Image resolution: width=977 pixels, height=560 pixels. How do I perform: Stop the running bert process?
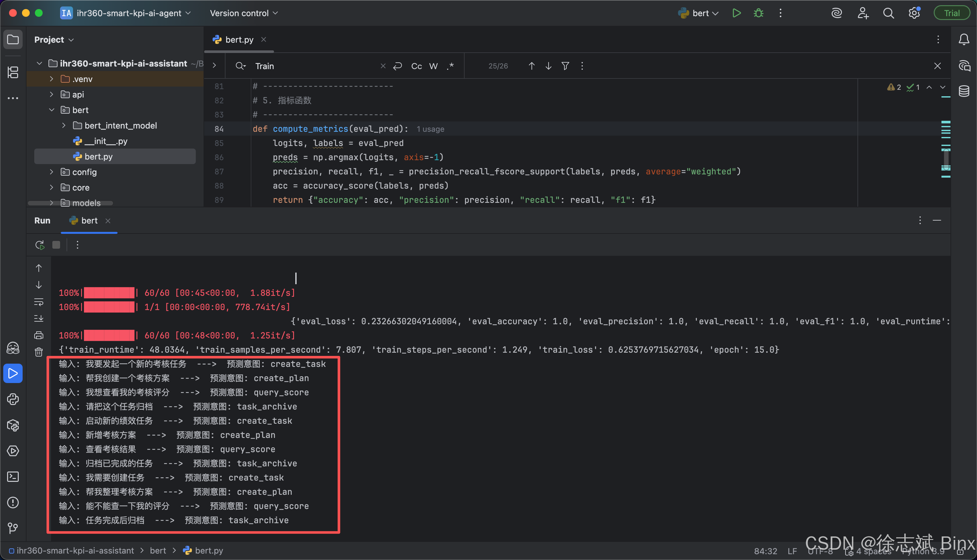point(56,245)
